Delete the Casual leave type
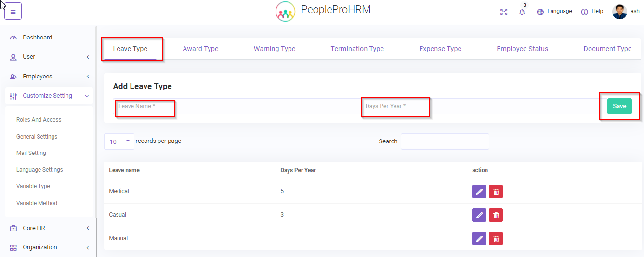644x257 pixels. (x=496, y=215)
